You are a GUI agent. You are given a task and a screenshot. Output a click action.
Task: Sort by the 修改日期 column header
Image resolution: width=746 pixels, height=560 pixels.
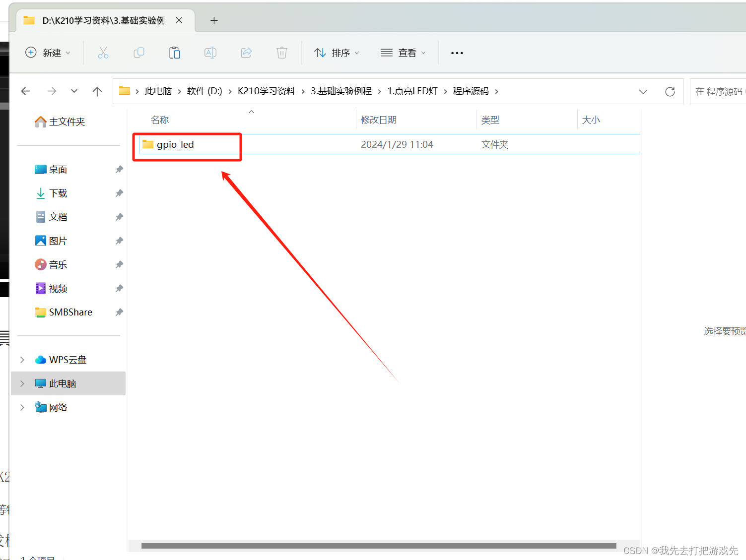379,120
